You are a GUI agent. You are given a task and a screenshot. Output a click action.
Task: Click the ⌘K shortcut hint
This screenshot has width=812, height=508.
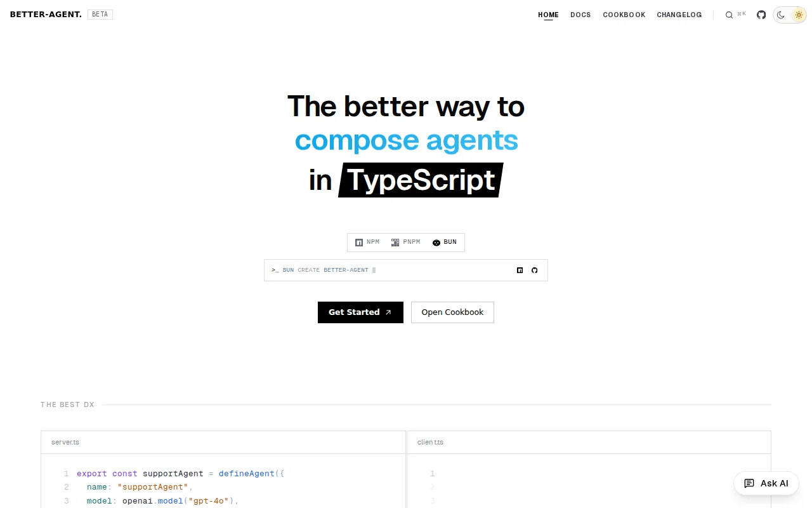[742, 14]
